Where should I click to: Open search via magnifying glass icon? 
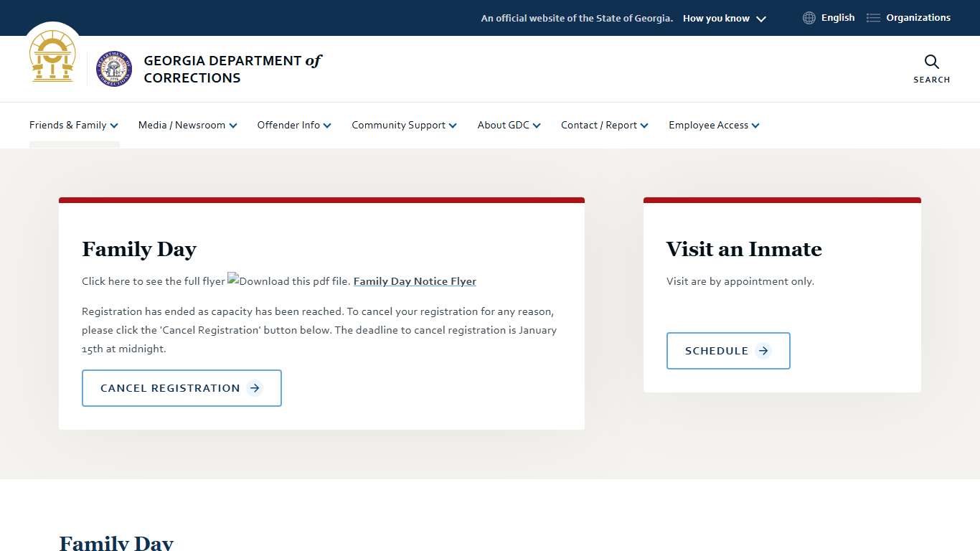point(931,62)
